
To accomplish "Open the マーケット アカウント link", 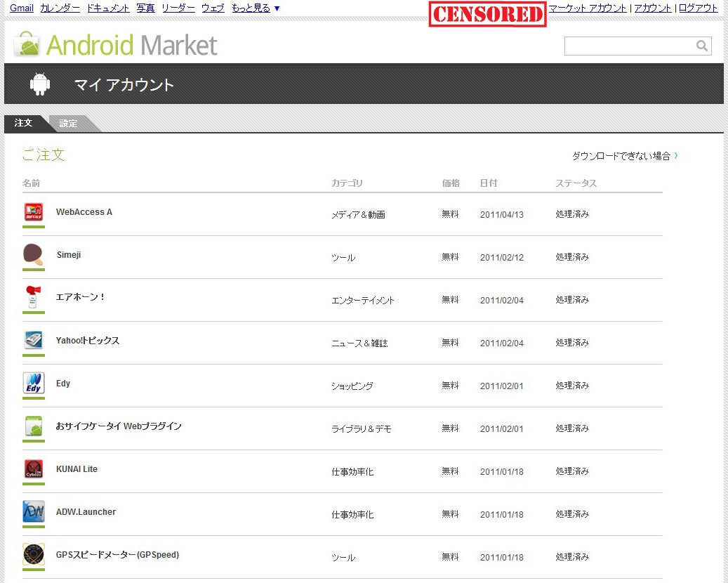I will [x=588, y=8].
